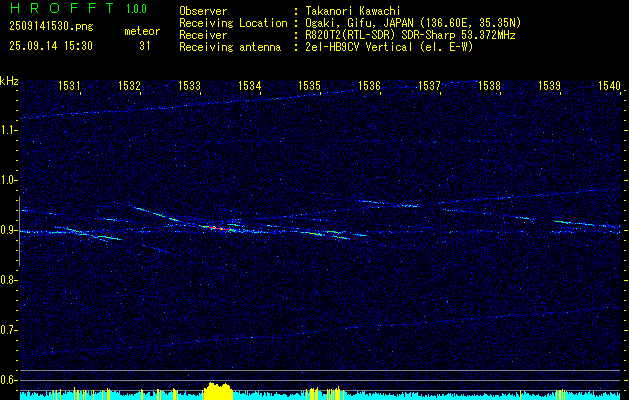Viewport: 629px width, 400px height.
Task: Select the filename 2509141530.png
Action: (51, 27)
